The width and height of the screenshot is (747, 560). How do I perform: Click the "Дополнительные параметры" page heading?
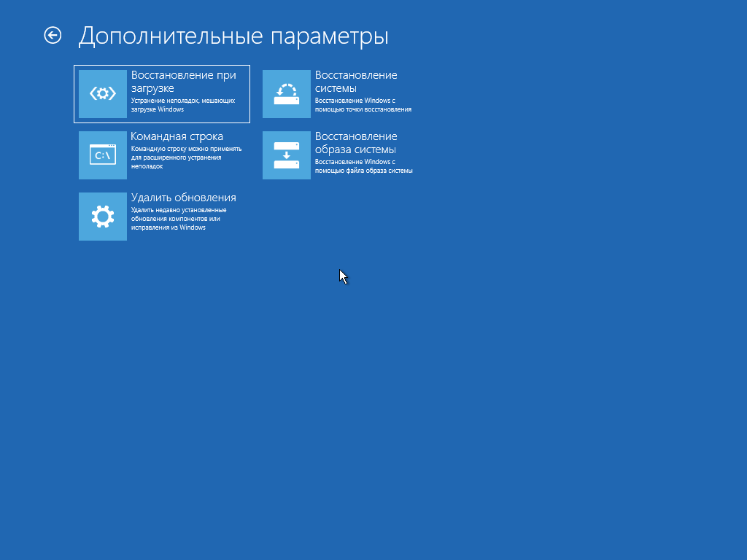coord(233,36)
